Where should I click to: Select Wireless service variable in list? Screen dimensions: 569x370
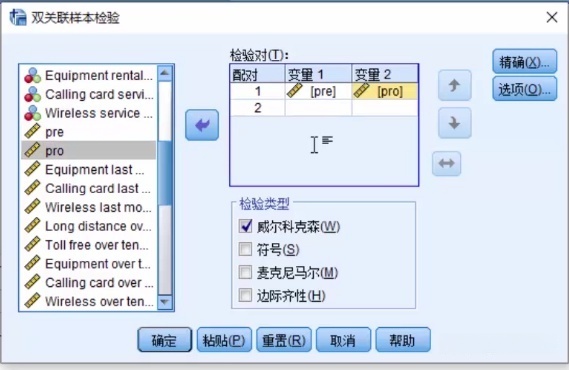click(x=89, y=113)
